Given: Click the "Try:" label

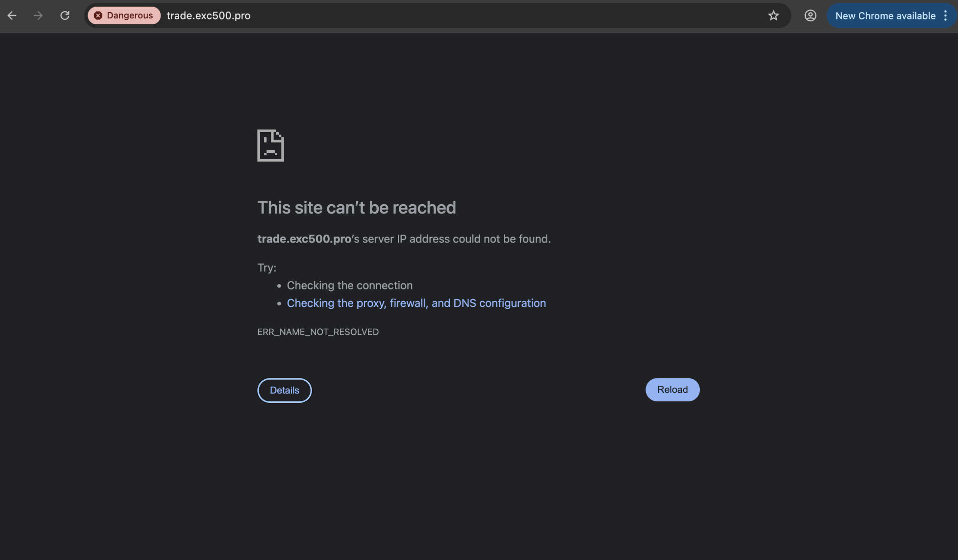Looking at the screenshot, I should [x=266, y=268].
